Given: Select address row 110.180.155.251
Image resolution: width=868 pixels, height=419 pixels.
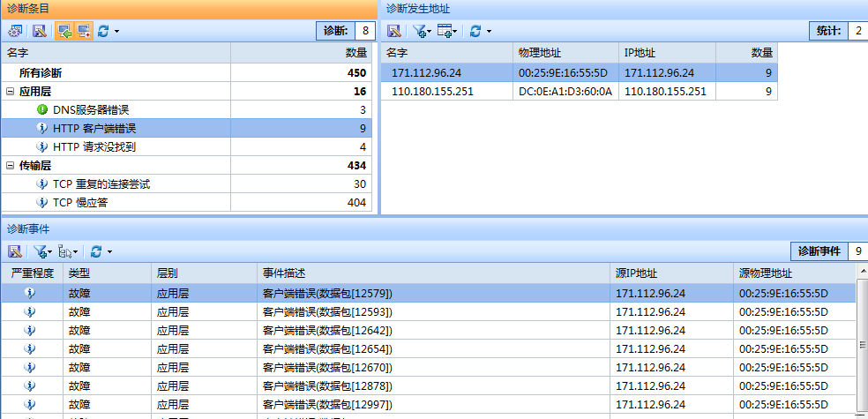Looking at the screenshot, I should (432, 91).
